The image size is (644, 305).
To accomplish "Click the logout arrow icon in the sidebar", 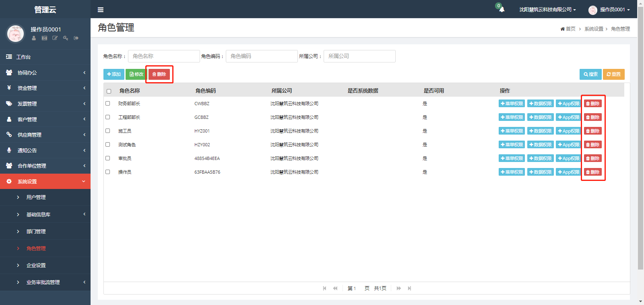I will 76,38.
